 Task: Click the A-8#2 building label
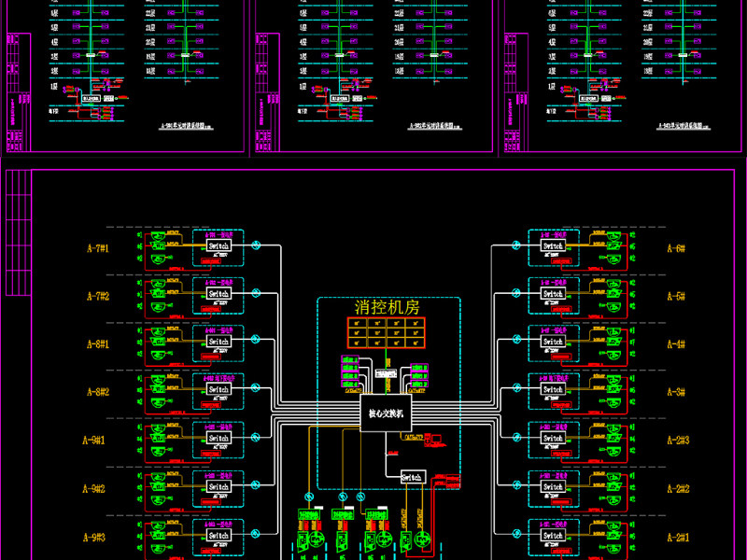point(98,392)
